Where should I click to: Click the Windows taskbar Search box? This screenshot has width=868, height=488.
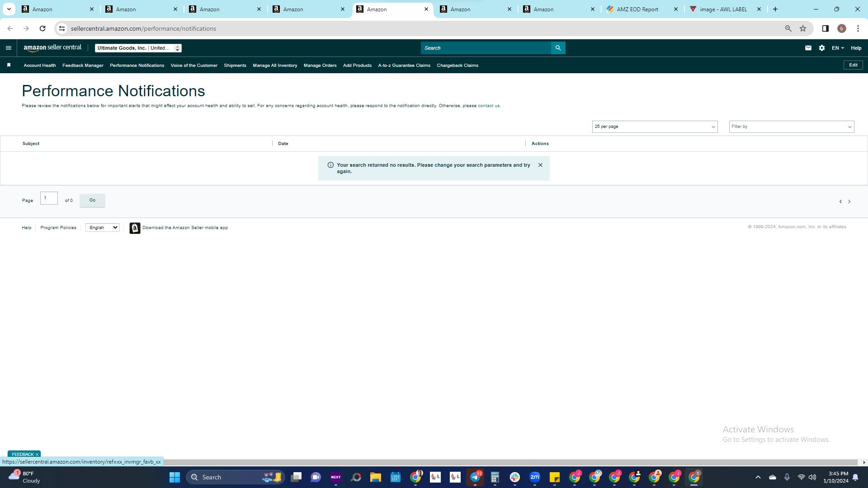pos(235,477)
